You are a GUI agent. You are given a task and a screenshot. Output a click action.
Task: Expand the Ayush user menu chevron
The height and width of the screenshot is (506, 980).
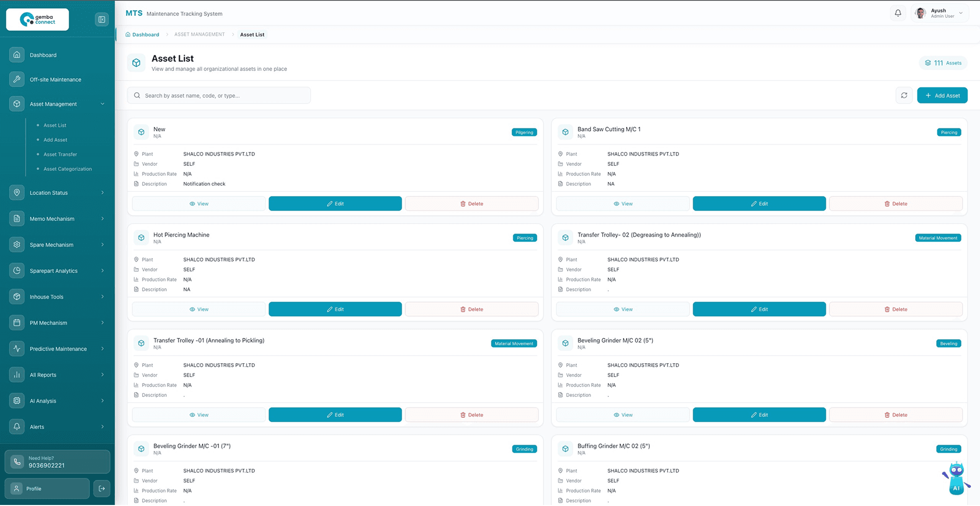(x=961, y=13)
